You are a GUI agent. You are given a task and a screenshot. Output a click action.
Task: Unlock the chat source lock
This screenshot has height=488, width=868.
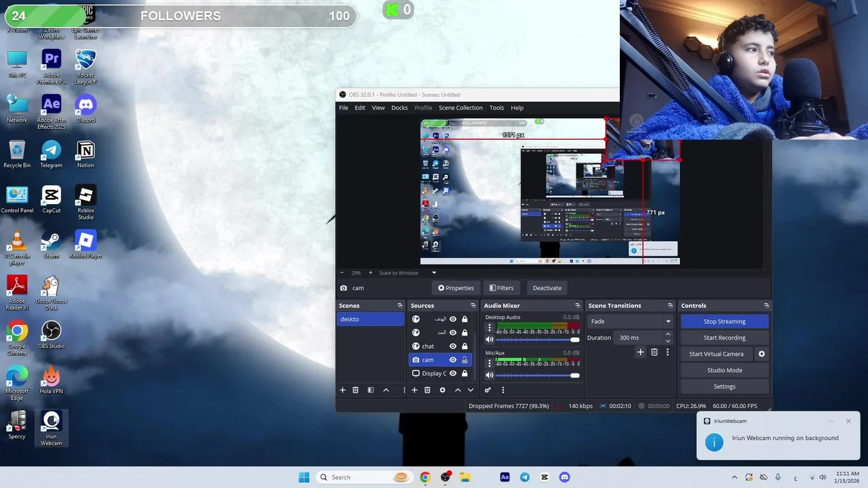coord(465,346)
